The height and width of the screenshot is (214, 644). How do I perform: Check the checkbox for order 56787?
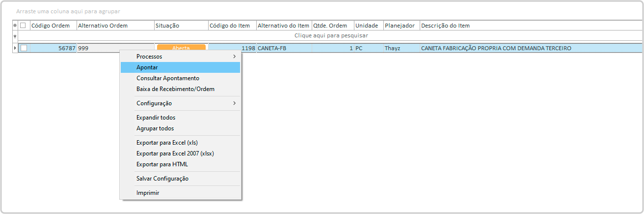coord(24,48)
